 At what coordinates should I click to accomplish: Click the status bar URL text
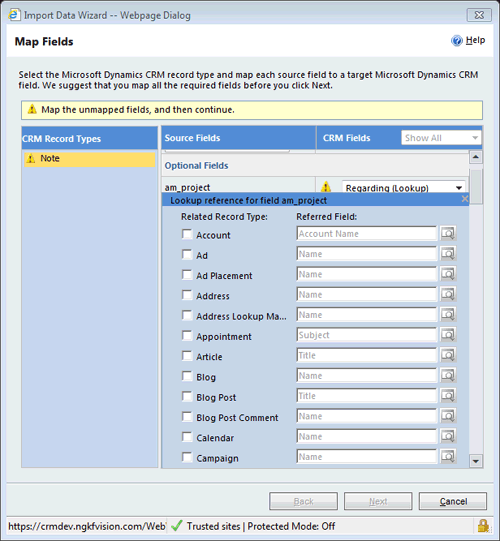point(87,526)
